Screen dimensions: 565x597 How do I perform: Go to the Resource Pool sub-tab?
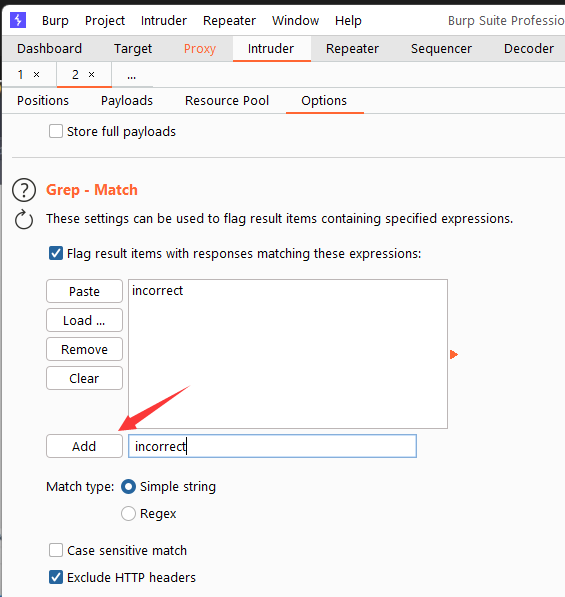[227, 101]
